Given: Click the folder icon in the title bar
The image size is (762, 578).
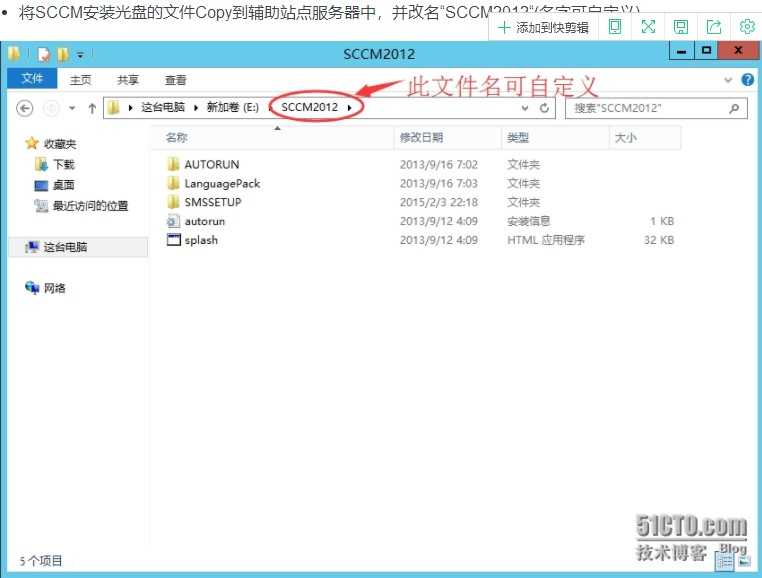Looking at the screenshot, I should tap(14, 54).
